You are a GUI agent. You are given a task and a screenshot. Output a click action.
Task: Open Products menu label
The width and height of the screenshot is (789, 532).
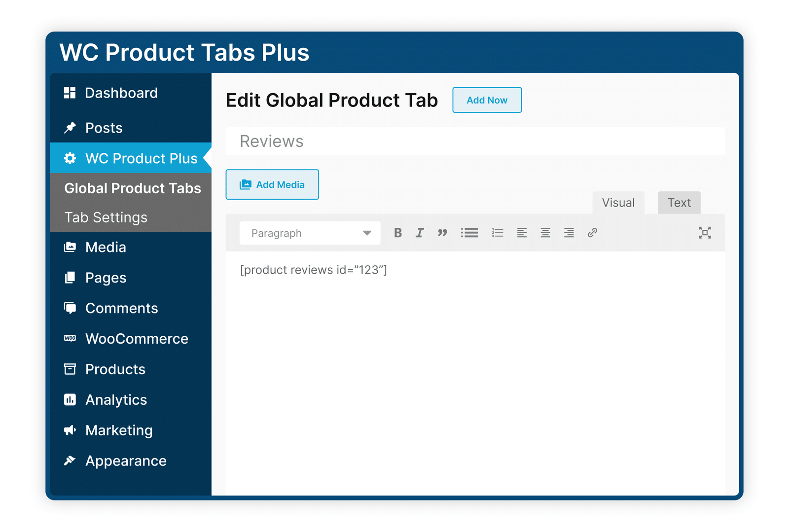point(115,369)
